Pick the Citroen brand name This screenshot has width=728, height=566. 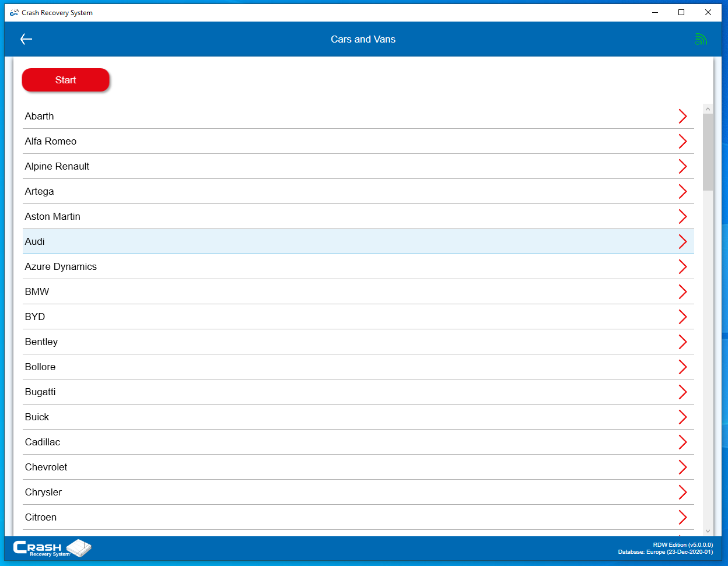(41, 517)
